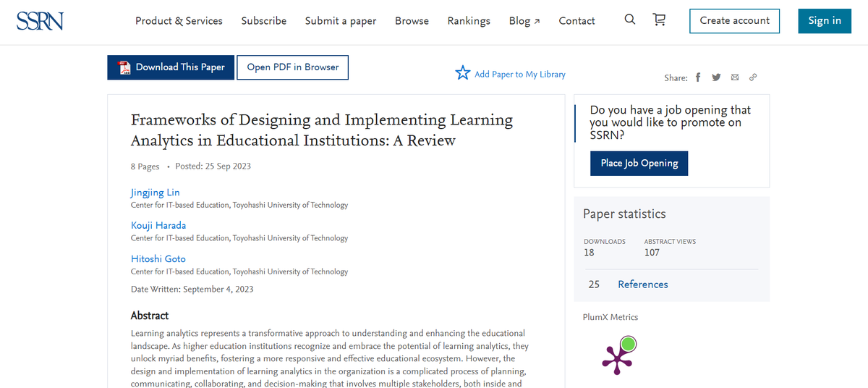This screenshot has height=388, width=868.
Task: Open the Contact page
Action: (x=577, y=21)
